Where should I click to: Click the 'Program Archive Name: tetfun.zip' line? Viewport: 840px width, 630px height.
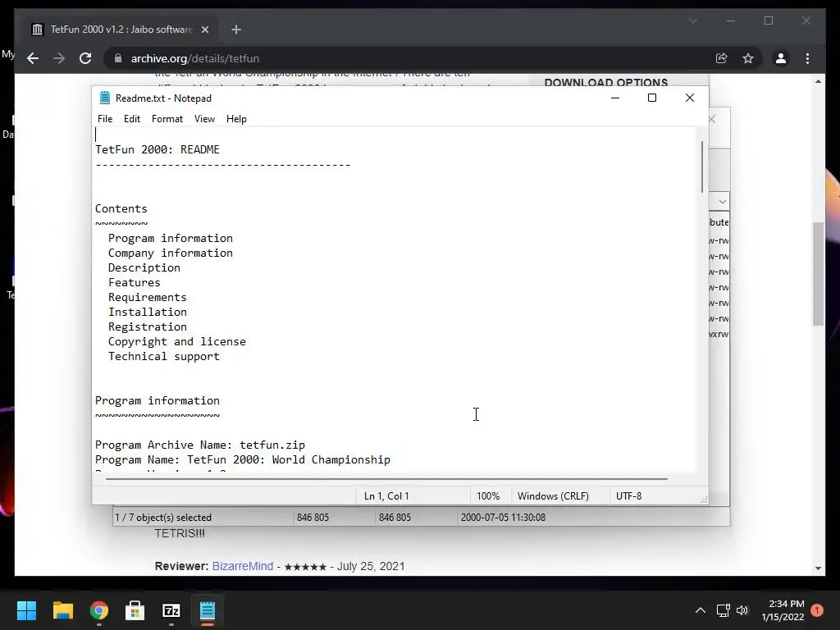(x=200, y=445)
